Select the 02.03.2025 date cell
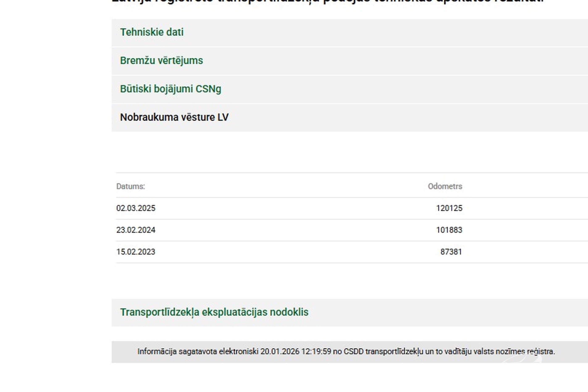The width and height of the screenshot is (588, 392). [136, 208]
